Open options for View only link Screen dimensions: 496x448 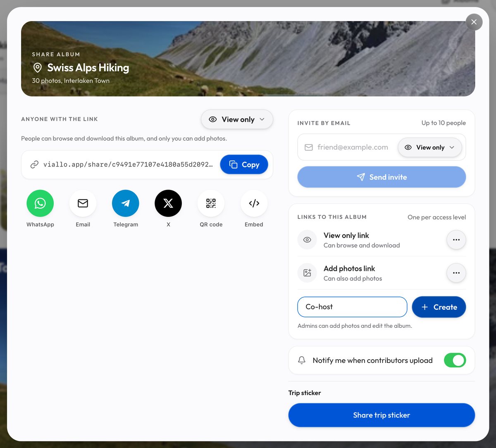[456, 240]
